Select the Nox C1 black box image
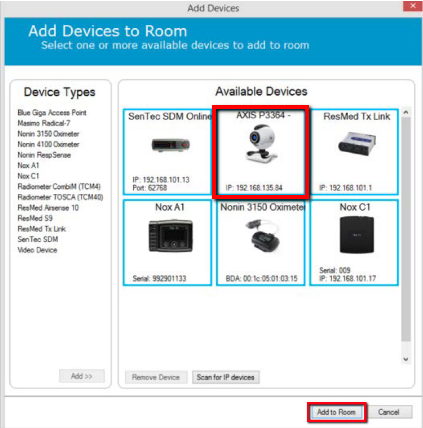Viewport: 423px width, 428px height. tap(357, 235)
